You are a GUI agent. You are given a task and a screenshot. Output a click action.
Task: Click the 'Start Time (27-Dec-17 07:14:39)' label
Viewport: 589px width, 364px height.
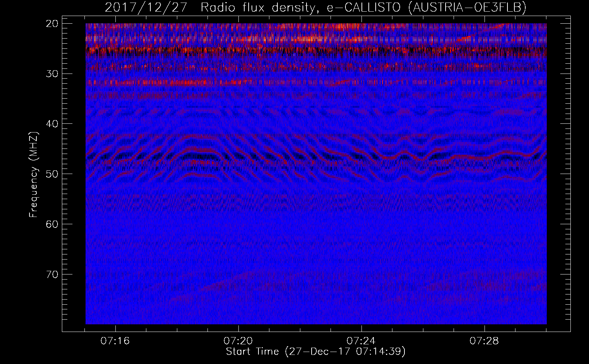click(316, 352)
